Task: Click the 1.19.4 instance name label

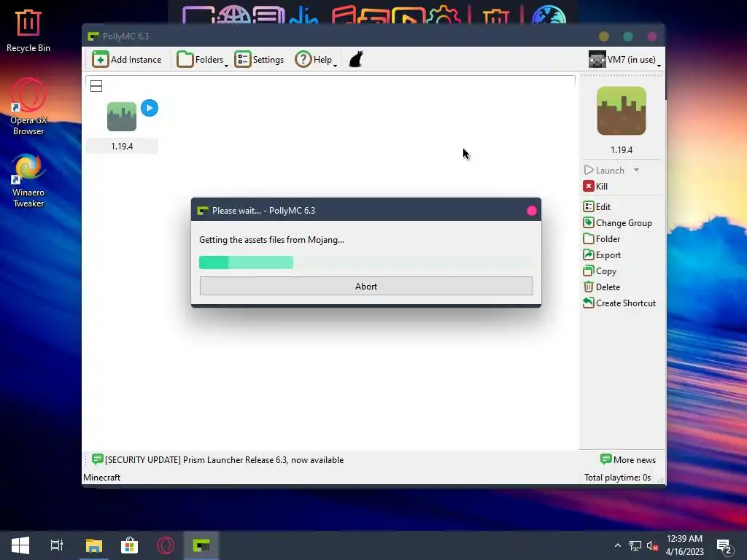Action: click(122, 146)
